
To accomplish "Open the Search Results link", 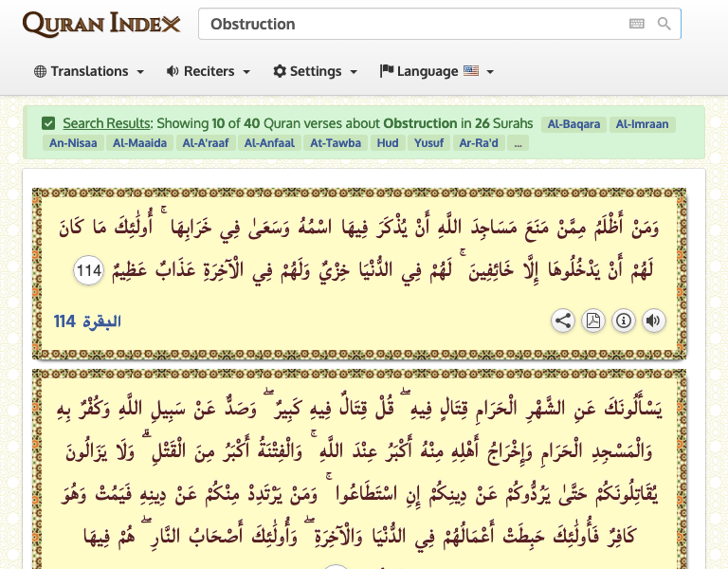I will pos(106,123).
